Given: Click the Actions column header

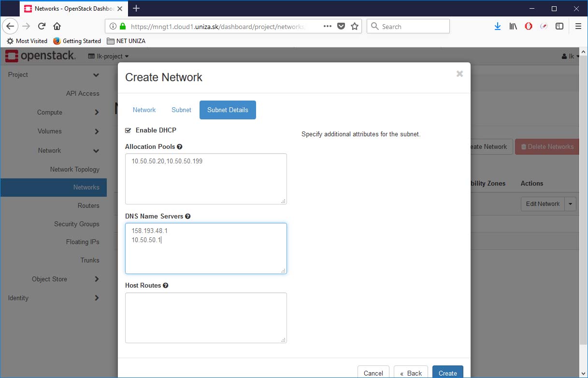Looking at the screenshot, I should [x=532, y=183].
